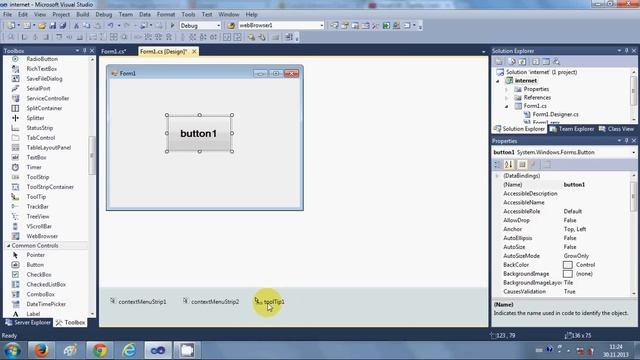Click the Save All icon in the toolbar
640x360 pixels.
(x=63, y=26)
